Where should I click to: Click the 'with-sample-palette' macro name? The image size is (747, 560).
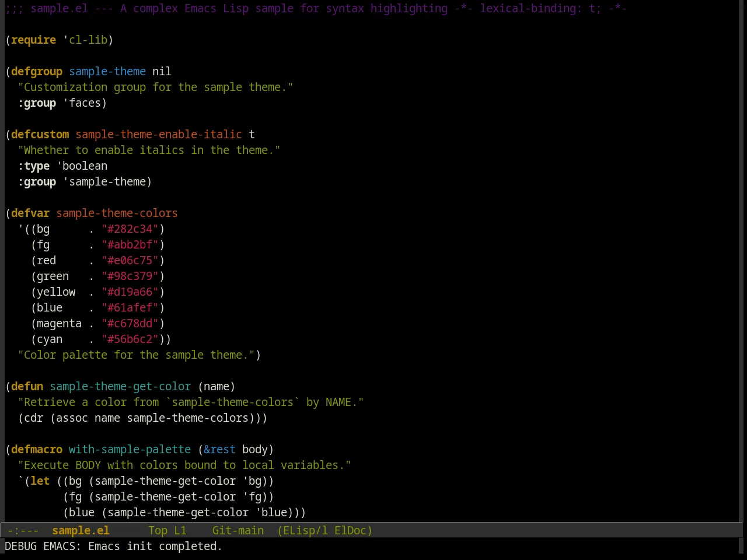(x=130, y=449)
